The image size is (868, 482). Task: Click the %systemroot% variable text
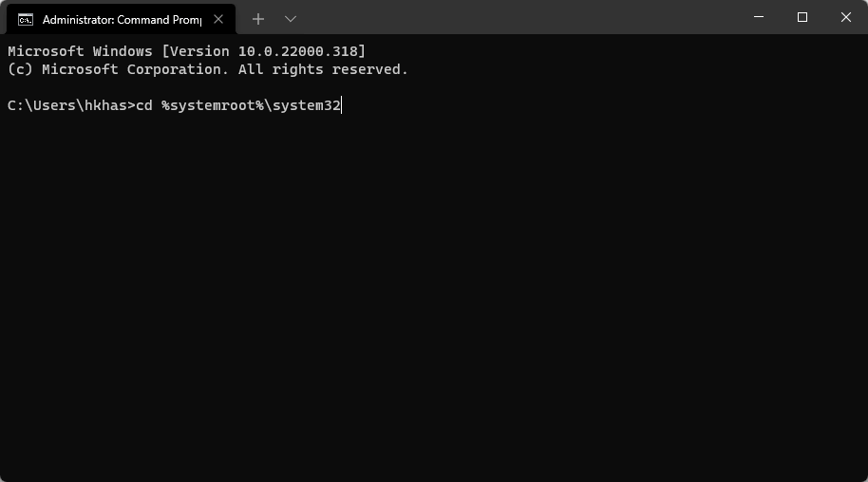213,105
